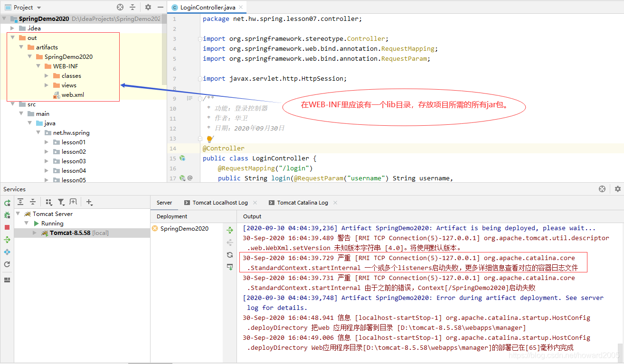Fold the Javadoc comment at line 9
Viewport: 624px width, 364px height.
200,98
